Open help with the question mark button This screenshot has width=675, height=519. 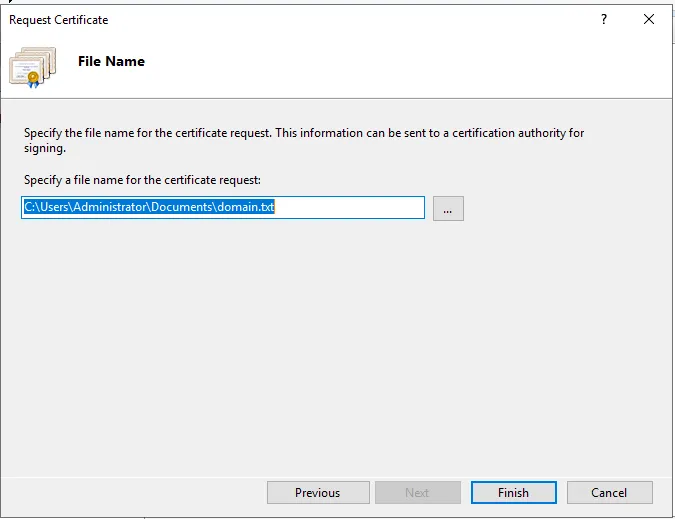click(x=604, y=19)
